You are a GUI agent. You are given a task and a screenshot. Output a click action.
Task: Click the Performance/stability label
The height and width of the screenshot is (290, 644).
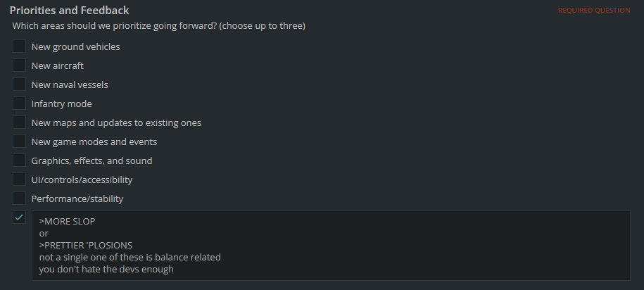tap(77, 198)
